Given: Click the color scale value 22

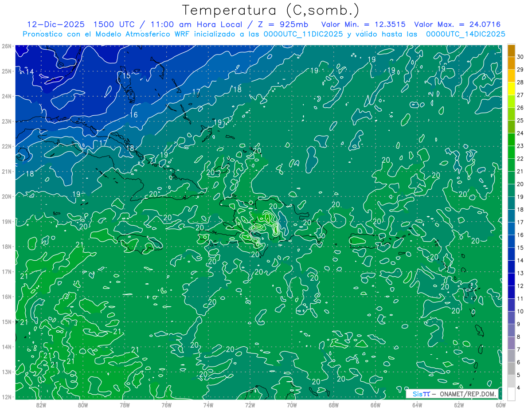Looking at the screenshot, I should [520, 159].
